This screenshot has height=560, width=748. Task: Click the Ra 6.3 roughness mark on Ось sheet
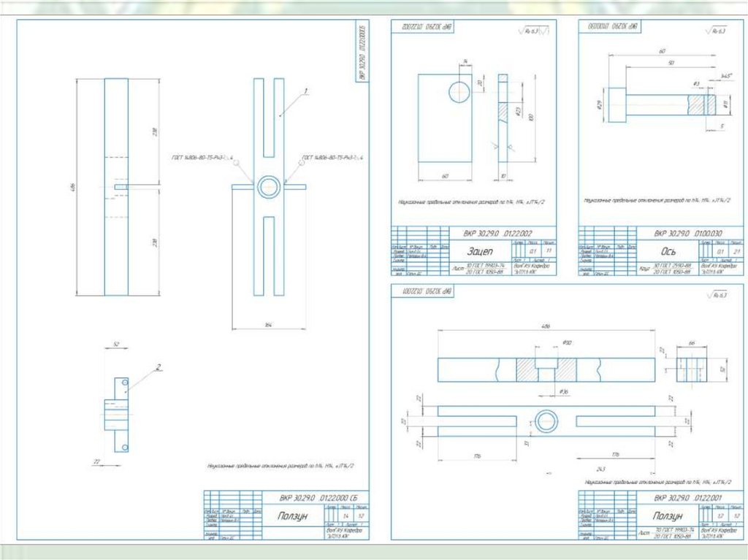pos(716,31)
